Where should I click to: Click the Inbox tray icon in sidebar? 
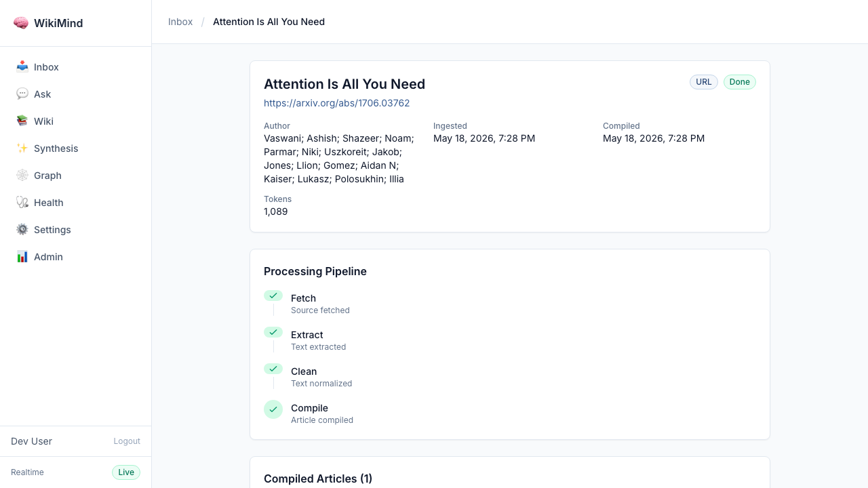click(22, 66)
